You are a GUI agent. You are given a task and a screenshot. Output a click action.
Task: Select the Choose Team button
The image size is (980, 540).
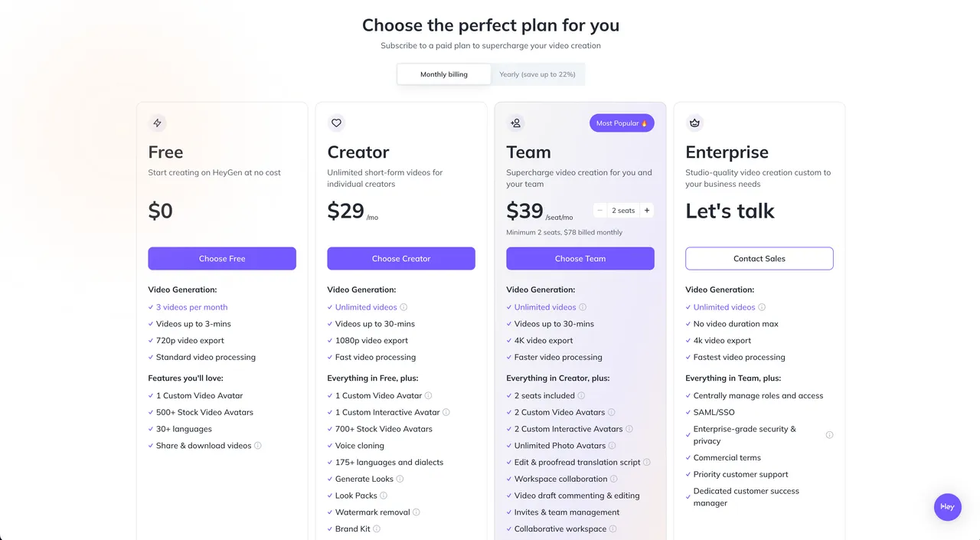click(580, 258)
